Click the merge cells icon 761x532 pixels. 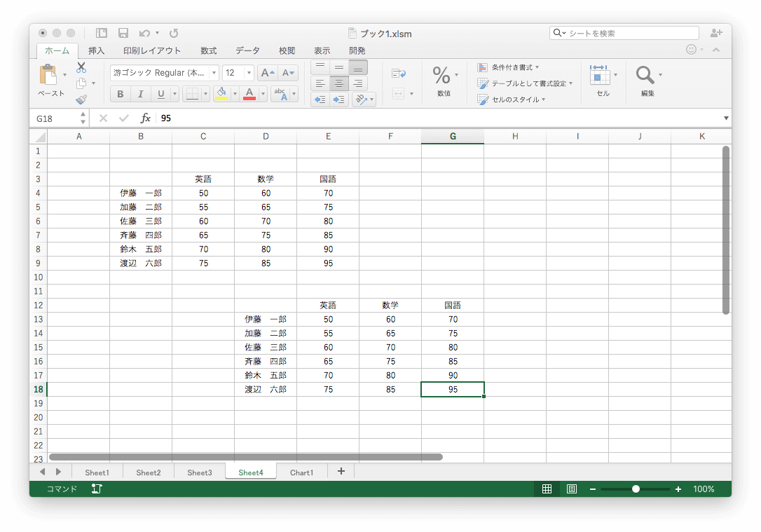point(399,94)
